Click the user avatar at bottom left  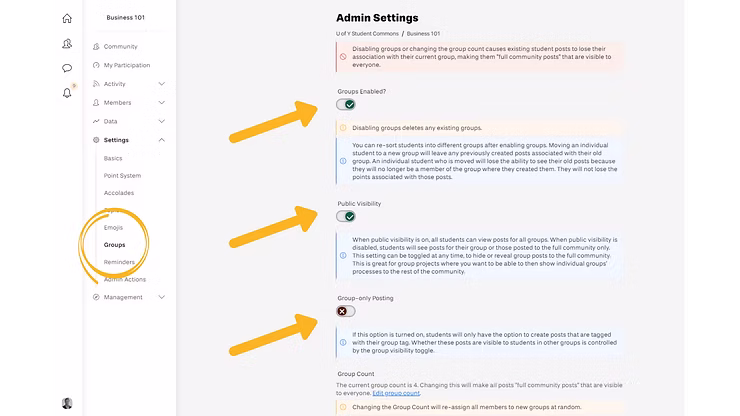pyautogui.click(x=67, y=403)
